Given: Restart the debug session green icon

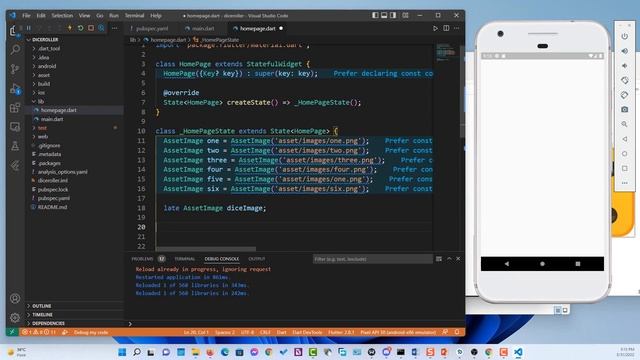Looking at the screenshot, I should [x=80, y=28].
